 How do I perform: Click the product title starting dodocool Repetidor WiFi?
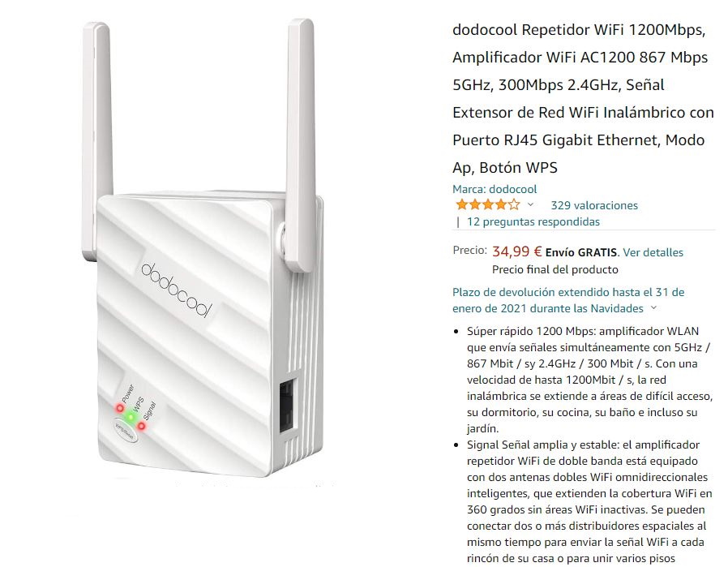(x=583, y=98)
